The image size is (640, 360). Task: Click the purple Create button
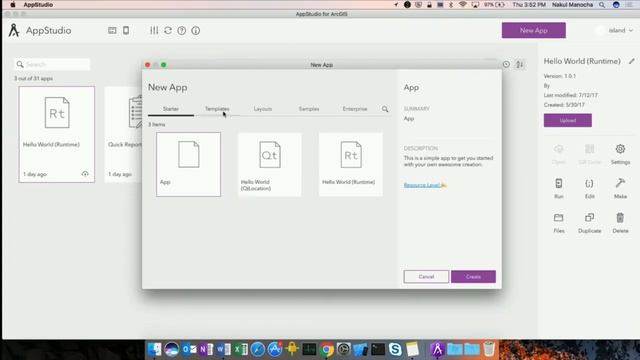pyautogui.click(x=473, y=277)
